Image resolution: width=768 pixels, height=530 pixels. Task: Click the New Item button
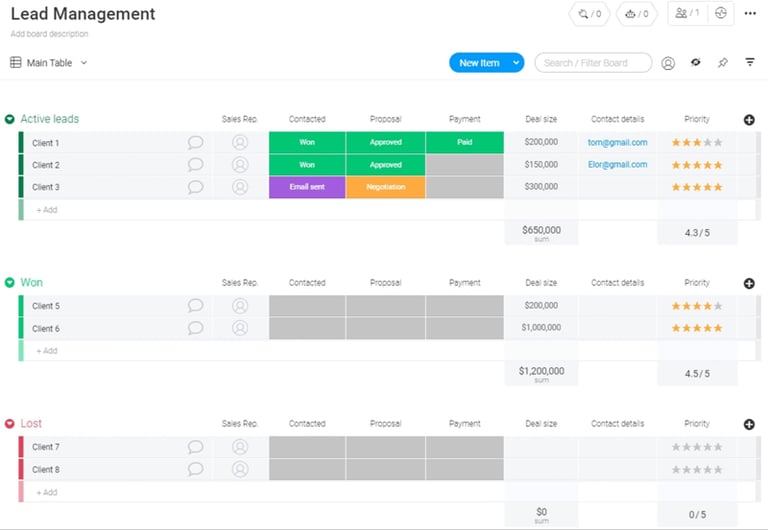[x=478, y=63]
